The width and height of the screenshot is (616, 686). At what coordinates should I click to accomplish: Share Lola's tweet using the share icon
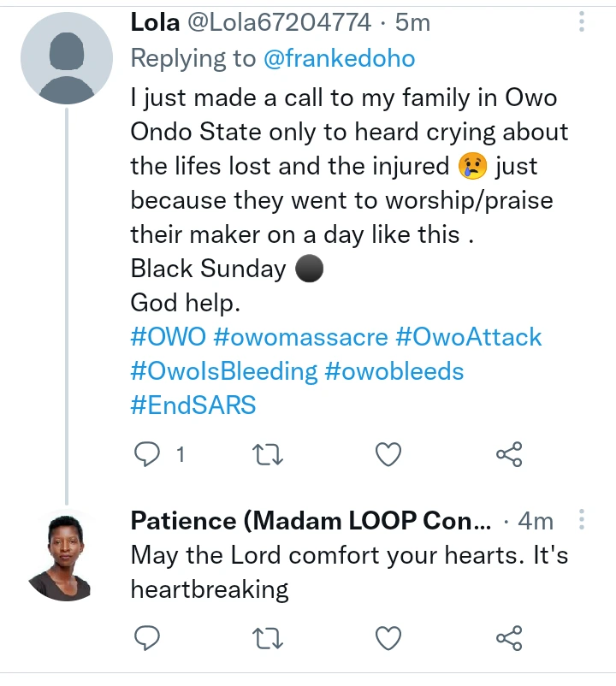[509, 455]
